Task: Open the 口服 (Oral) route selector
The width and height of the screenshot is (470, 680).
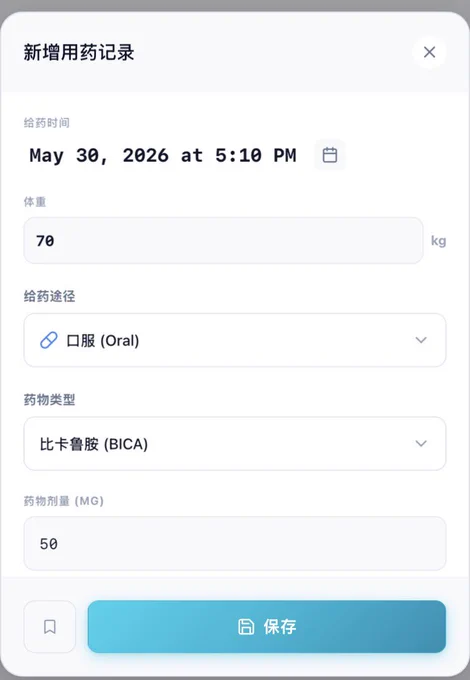Action: pyautogui.click(x=235, y=340)
